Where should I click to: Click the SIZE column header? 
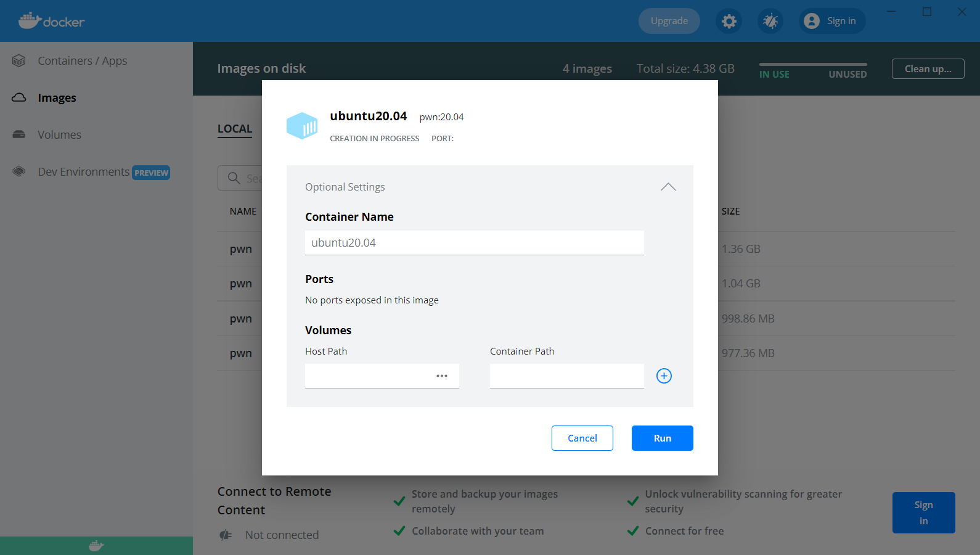pos(730,211)
